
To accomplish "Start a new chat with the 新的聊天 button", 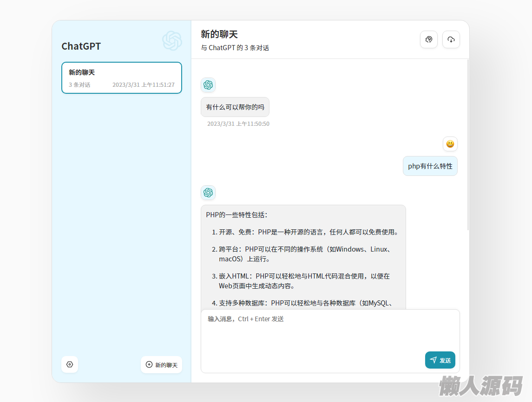I will click(x=162, y=365).
